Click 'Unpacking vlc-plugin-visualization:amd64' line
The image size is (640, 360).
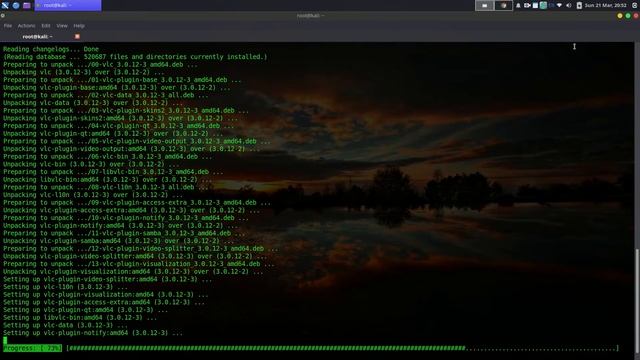[x=133, y=271]
